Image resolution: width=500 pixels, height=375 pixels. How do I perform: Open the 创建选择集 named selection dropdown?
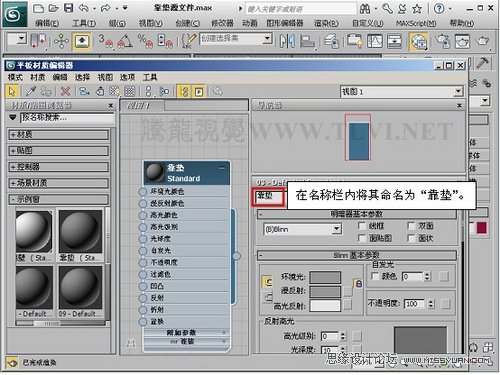click(x=236, y=39)
